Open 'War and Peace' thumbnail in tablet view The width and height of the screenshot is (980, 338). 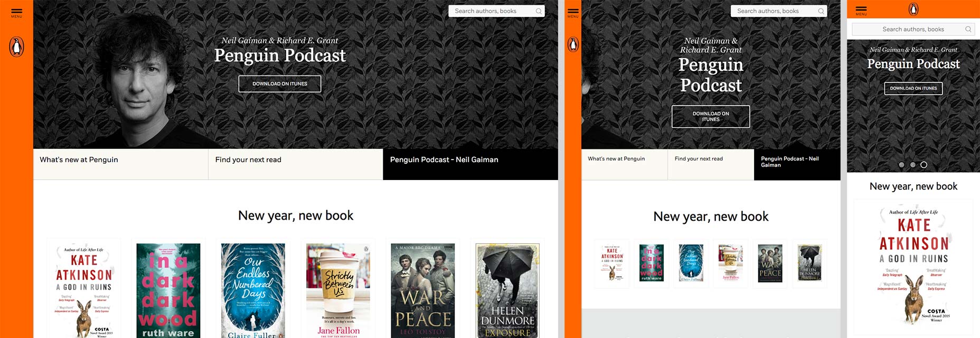point(770,263)
